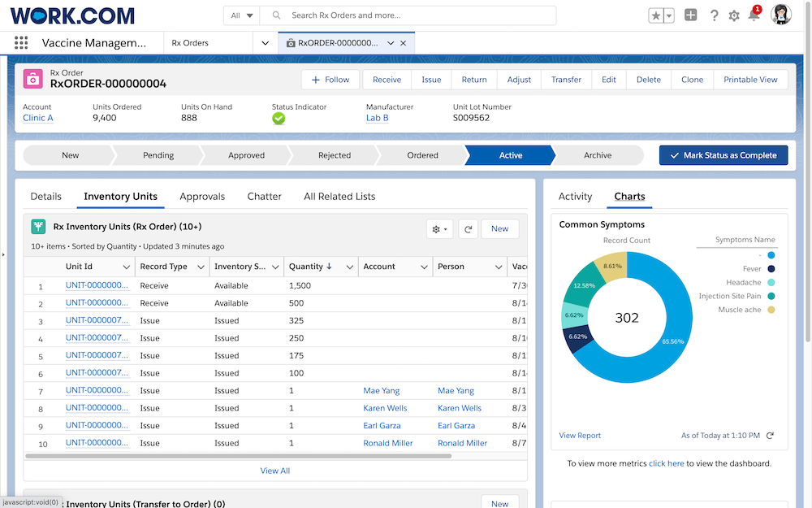Open the Setup gear icon
Image resolution: width=812 pixels, height=508 pixels.
(x=734, y=15)
